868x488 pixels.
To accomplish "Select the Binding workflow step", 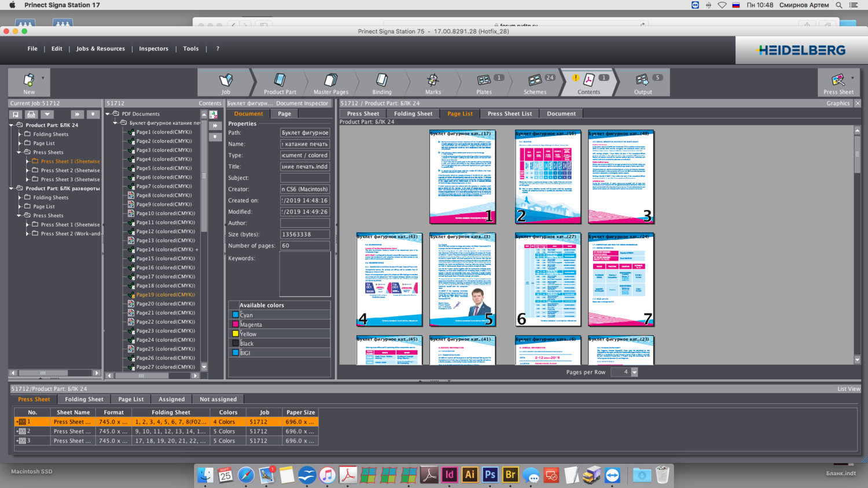I will [382, 82].
